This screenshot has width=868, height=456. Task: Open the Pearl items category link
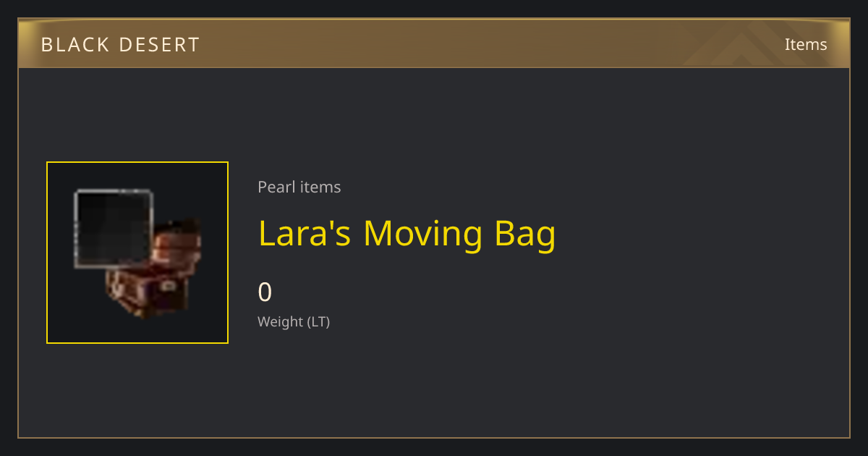coord(299,187)
